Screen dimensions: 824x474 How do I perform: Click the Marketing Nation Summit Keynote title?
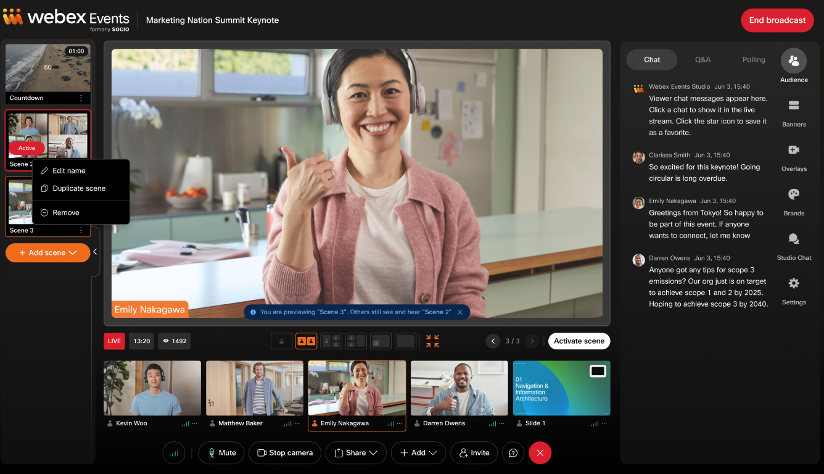point(212,20)
